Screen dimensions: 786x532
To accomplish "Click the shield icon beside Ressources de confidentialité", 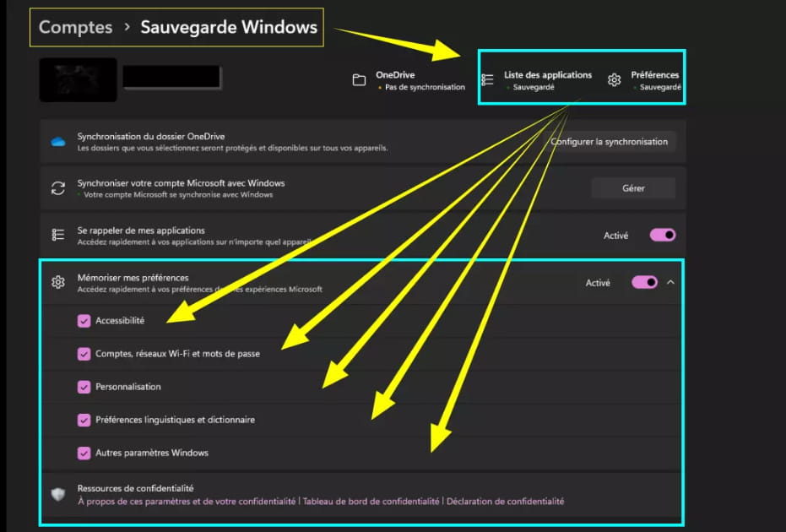I will pos(58,494).
